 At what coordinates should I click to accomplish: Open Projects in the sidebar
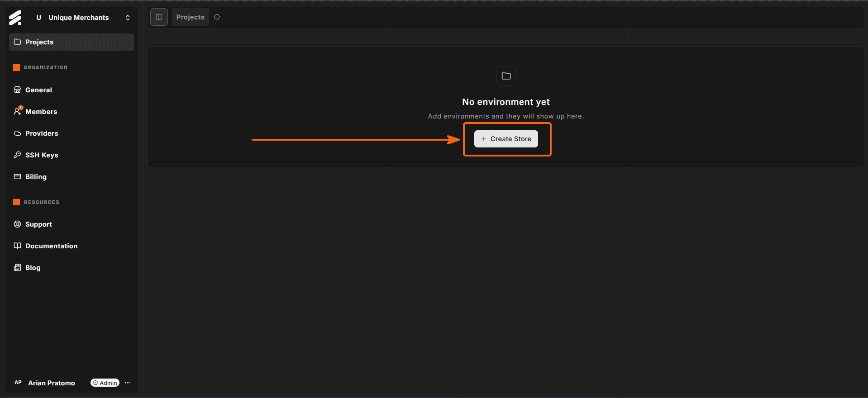[x=72, y=42]
